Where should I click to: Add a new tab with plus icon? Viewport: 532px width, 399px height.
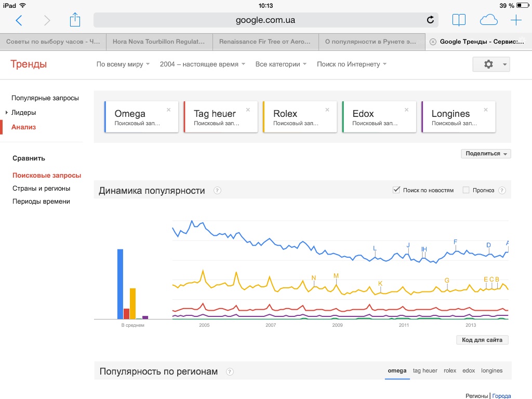coord(516,20)
